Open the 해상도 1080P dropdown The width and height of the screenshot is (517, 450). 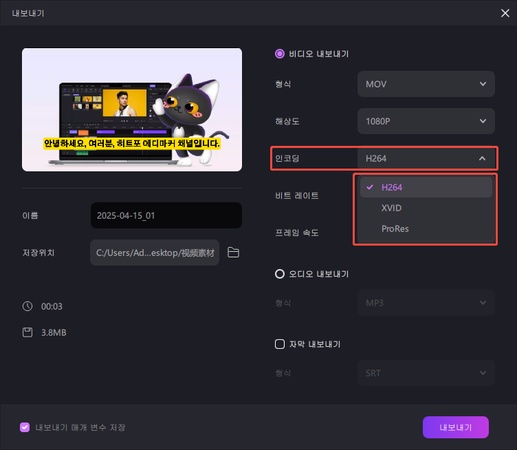click(426, 121)
